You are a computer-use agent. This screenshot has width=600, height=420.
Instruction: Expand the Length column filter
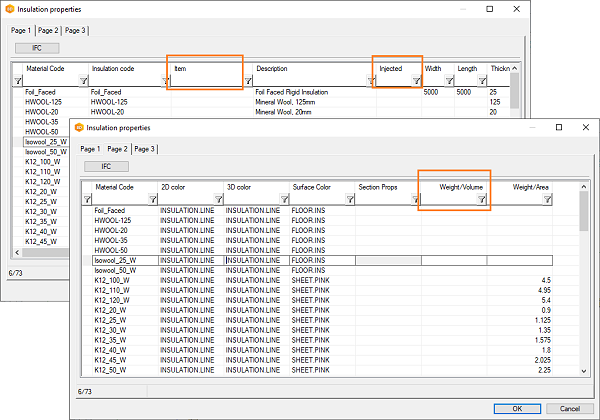pyautogui.click(x=483, y=81)
